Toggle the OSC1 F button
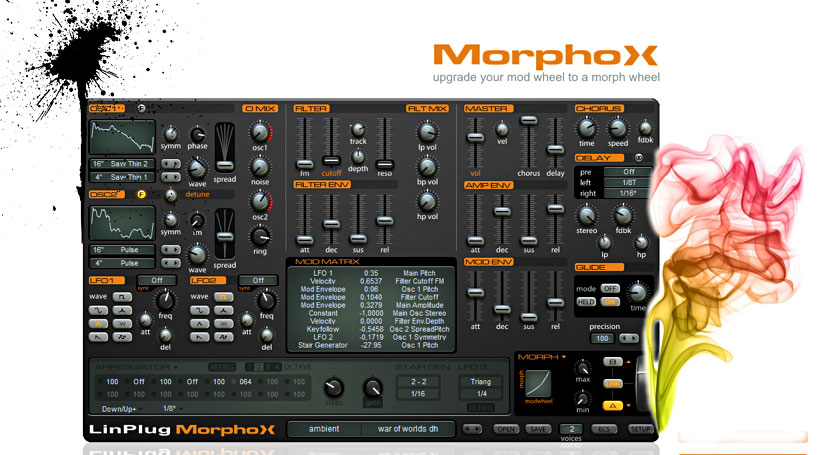This screenshot has height=455, width=819. 141,108
